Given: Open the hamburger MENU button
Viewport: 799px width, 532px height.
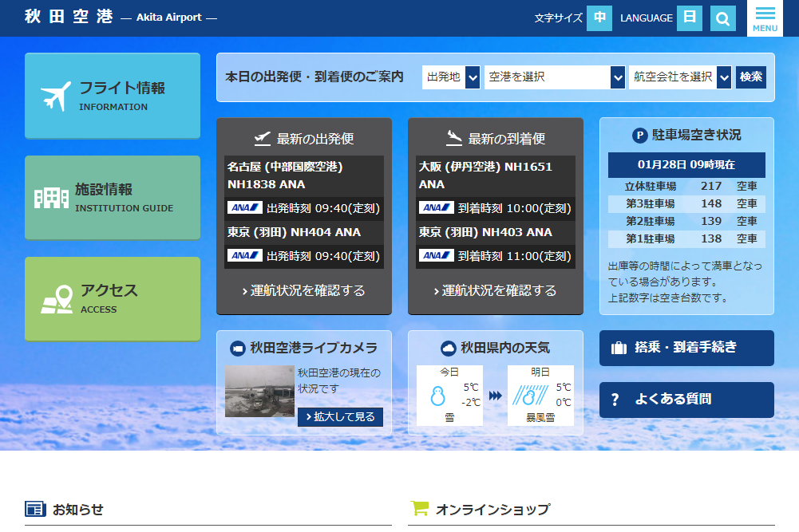Looking at the screenshot, I should (x=765, y=18).
